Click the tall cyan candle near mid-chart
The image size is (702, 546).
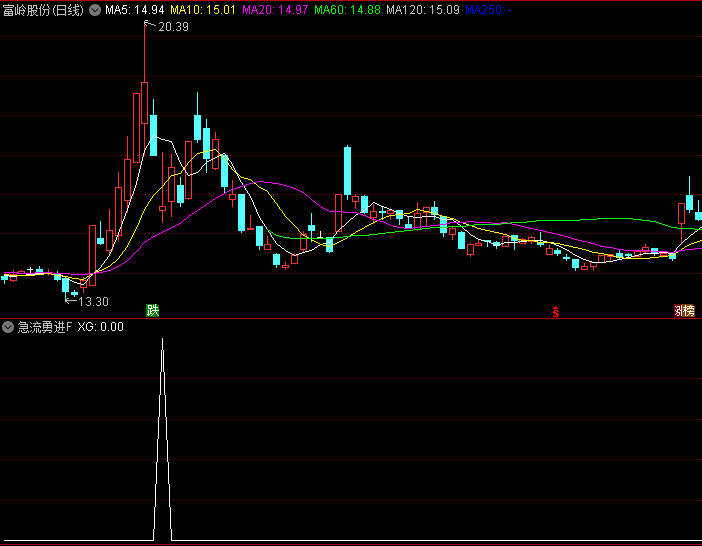pyautogui.click(x=347, y=171)
